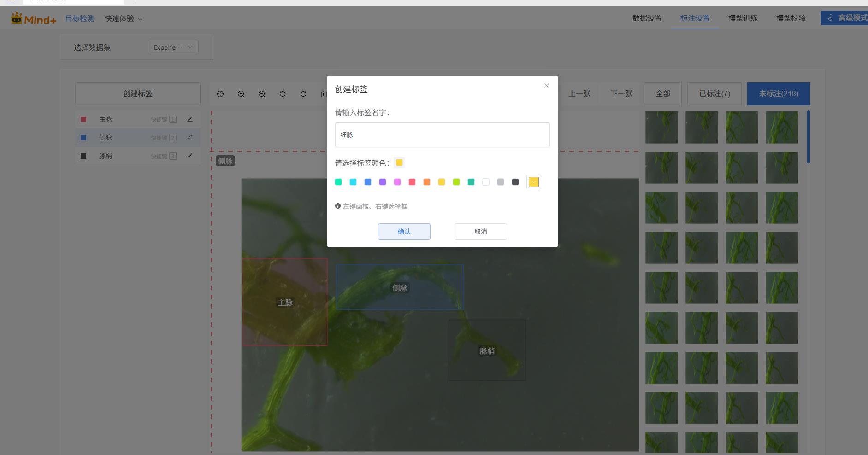Switch to the 模型训练 tab
The height and width of the screenshot is (455, 868).
(x=743, y=18)
